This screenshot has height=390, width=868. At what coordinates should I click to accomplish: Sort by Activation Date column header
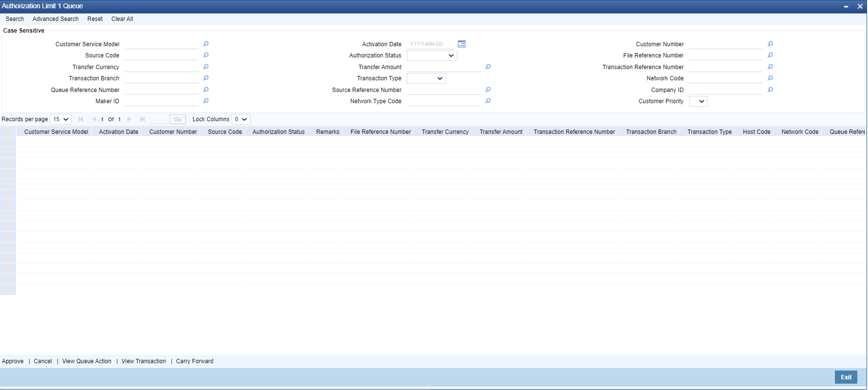118,132
